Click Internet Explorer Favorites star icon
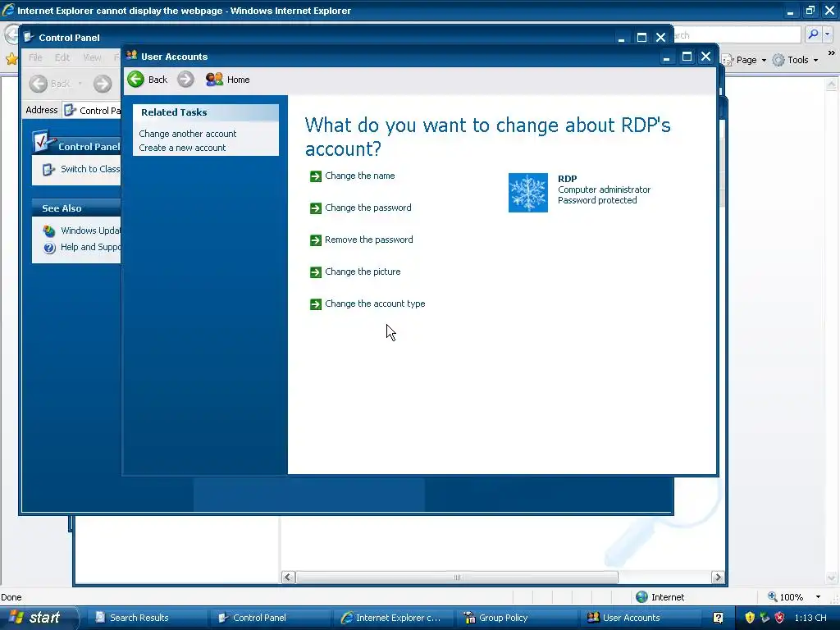 pyautogui.click(x=11, y=58)
